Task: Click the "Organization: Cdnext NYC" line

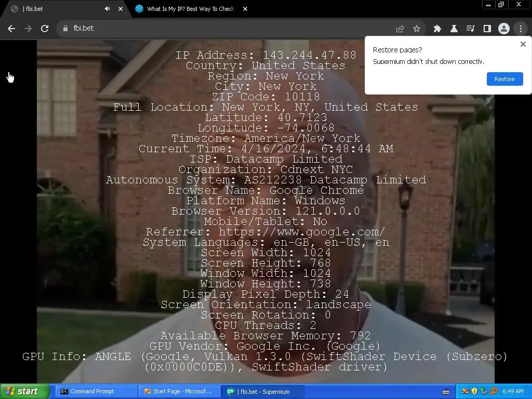Action: click(x=265, y=169)
